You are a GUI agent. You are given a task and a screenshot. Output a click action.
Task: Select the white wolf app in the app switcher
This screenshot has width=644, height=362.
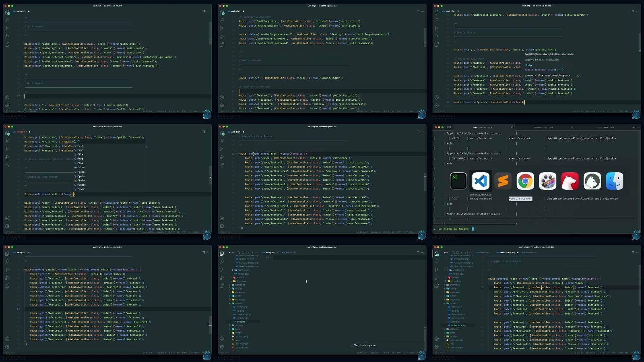pyautogui.click(x=592, y=181)
